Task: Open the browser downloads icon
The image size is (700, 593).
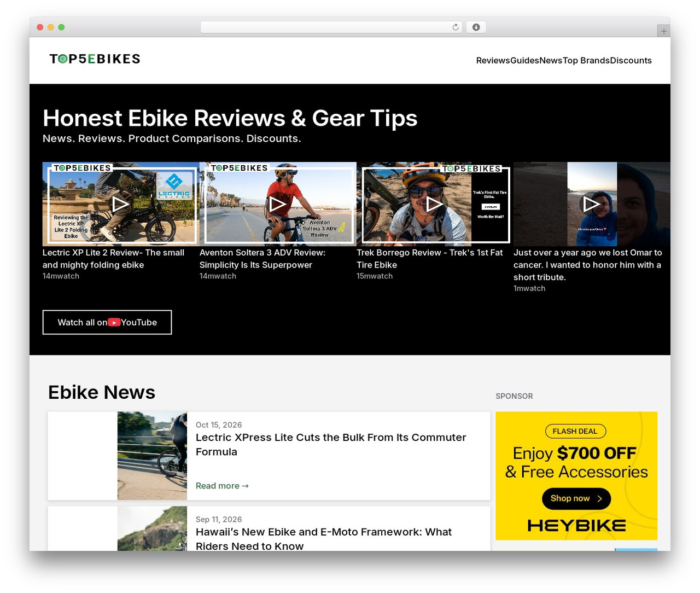Action: tap(476, 27)
